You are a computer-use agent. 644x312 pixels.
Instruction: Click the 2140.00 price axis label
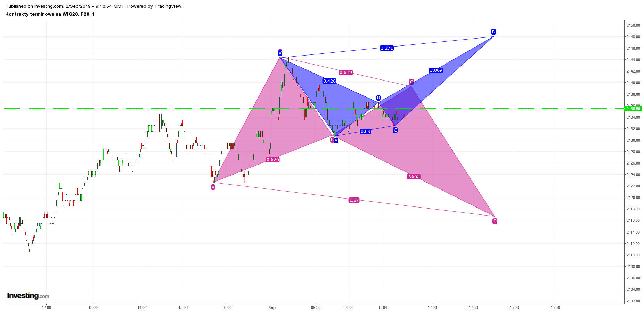633,83
